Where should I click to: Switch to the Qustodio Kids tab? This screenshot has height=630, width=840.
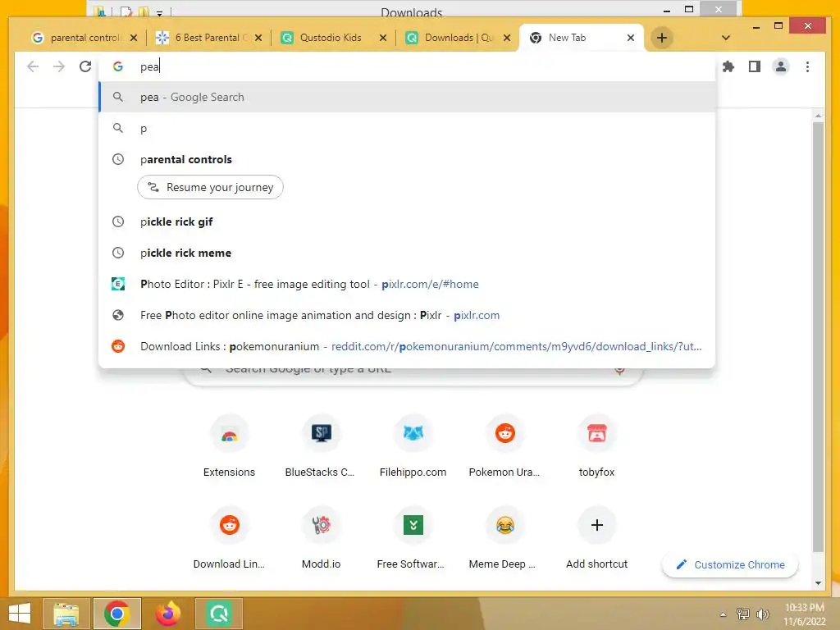pyautogui.click(x=334, y=38)
